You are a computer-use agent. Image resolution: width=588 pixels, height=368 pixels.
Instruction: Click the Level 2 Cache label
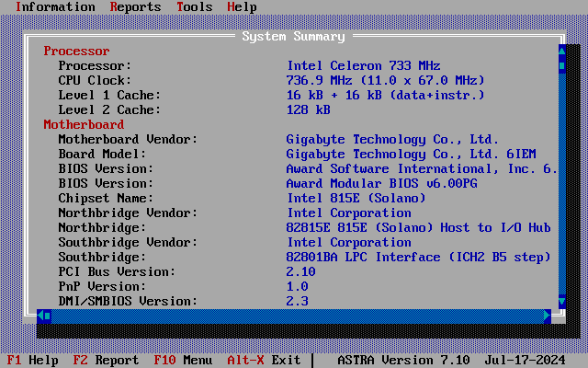pos(109,109)
